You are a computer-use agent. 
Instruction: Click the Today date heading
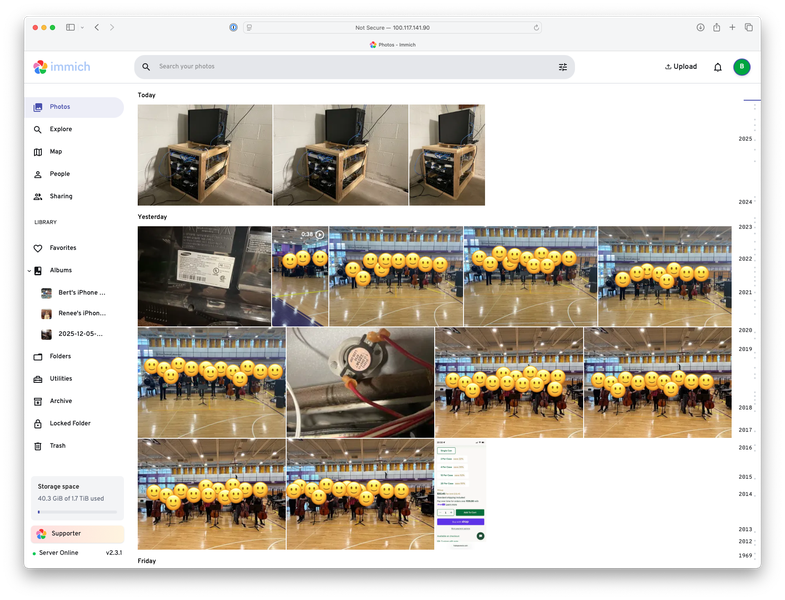(147, 95)
